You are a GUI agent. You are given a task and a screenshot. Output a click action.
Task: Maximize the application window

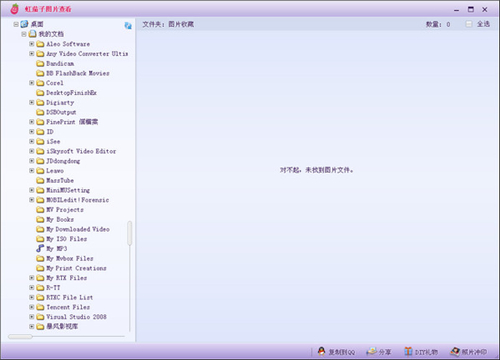tap(471, 9)
